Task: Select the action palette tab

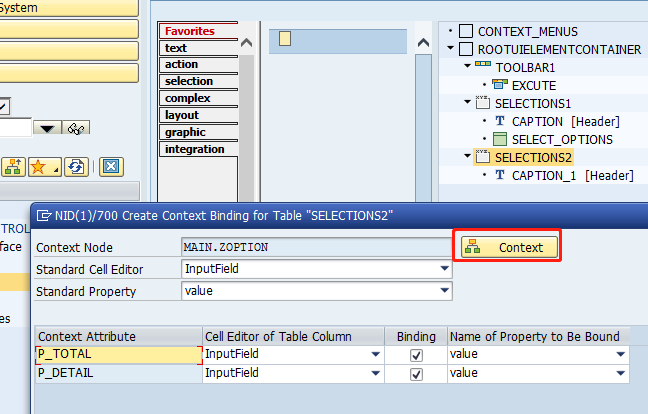Action: (198, 64)
